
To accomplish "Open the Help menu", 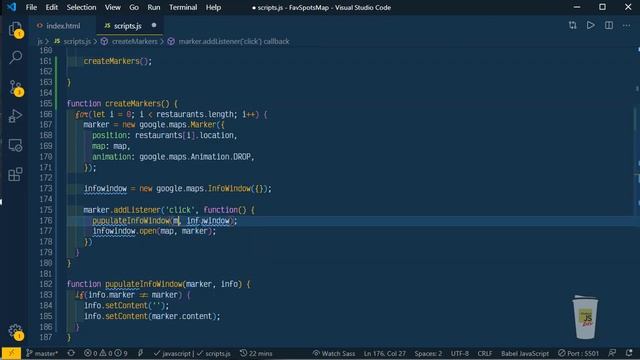I will (x=213, y=7).
